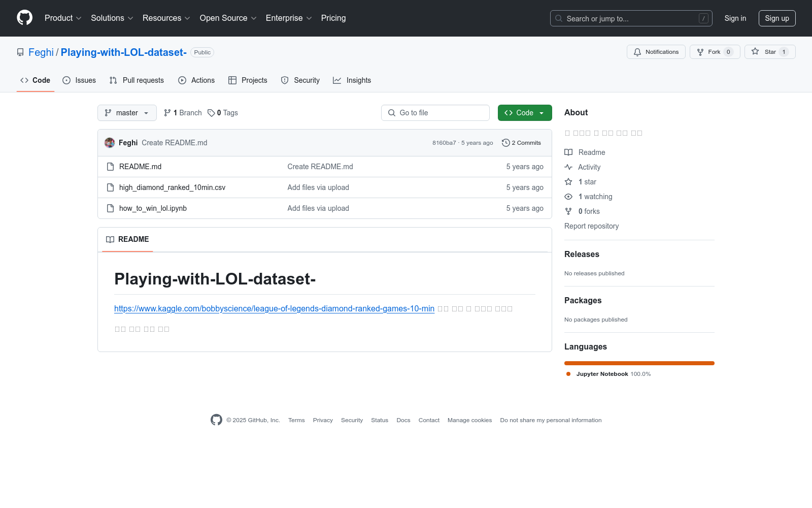The height and width of the screenshot is (508, 812).
Task: Select the README tab in file viewer
Action: [127, 239]
